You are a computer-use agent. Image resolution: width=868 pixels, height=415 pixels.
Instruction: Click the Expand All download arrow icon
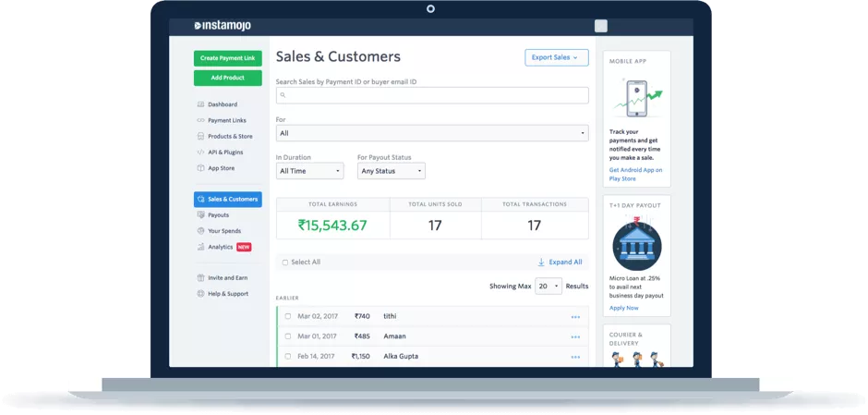[x=541, y=262]
